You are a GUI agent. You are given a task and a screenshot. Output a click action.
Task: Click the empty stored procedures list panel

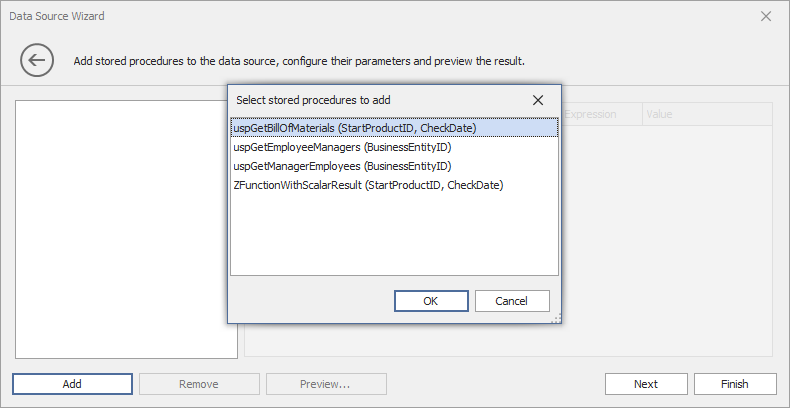(126, 229)
